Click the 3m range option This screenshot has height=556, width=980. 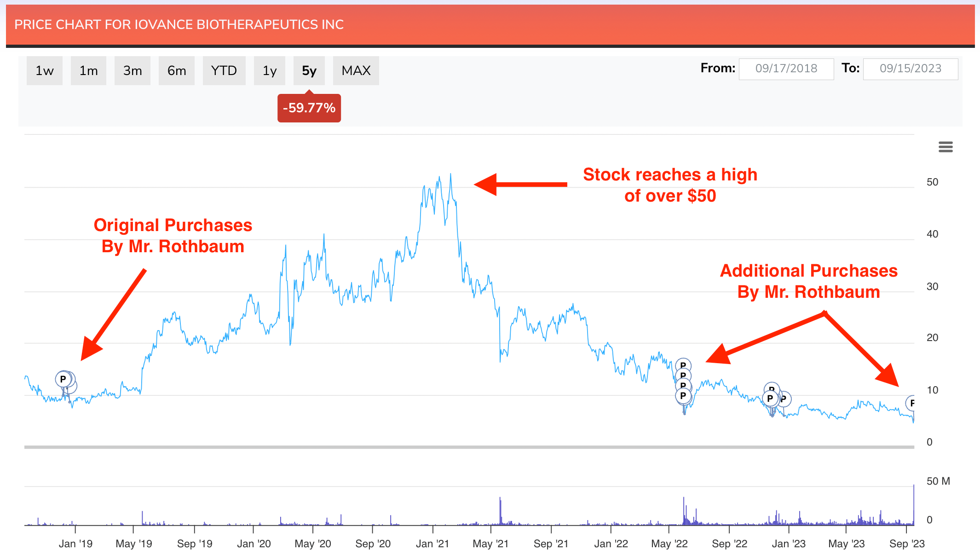tap(132, 70)
